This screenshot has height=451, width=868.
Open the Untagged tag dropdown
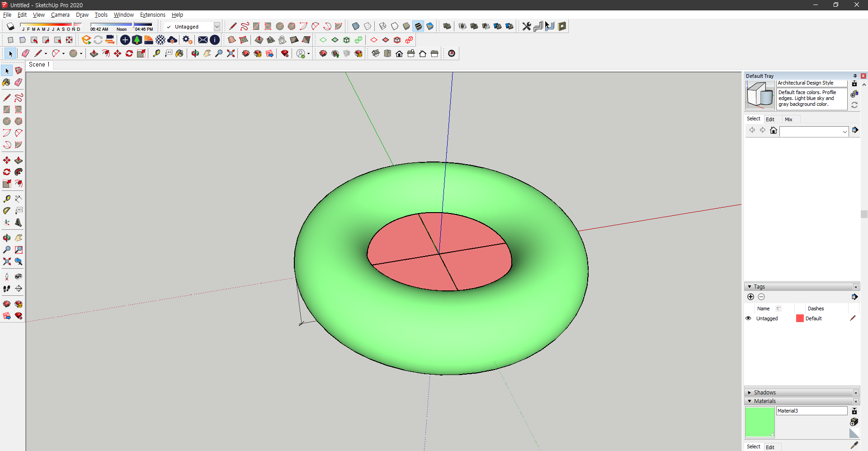click(217, 27)
